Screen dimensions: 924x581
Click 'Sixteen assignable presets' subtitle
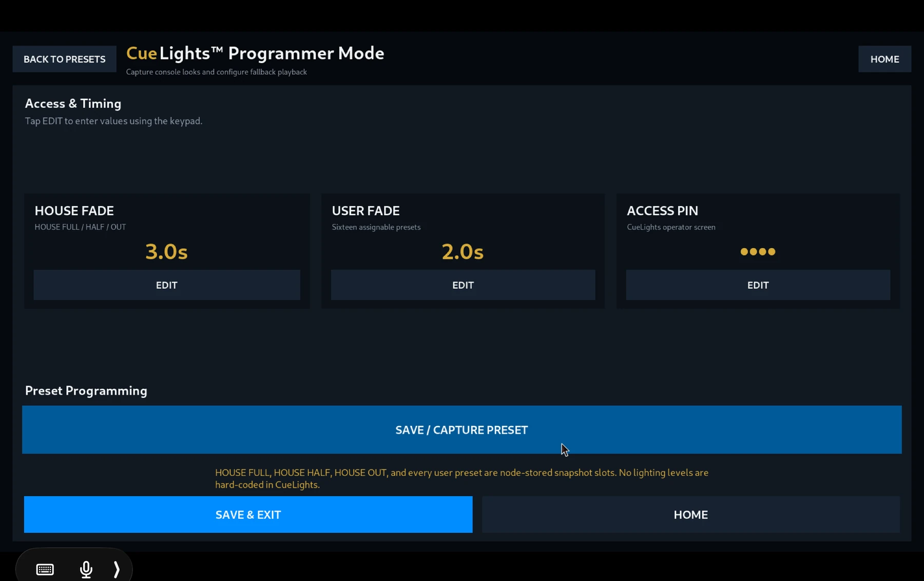[x=376, y=227]
